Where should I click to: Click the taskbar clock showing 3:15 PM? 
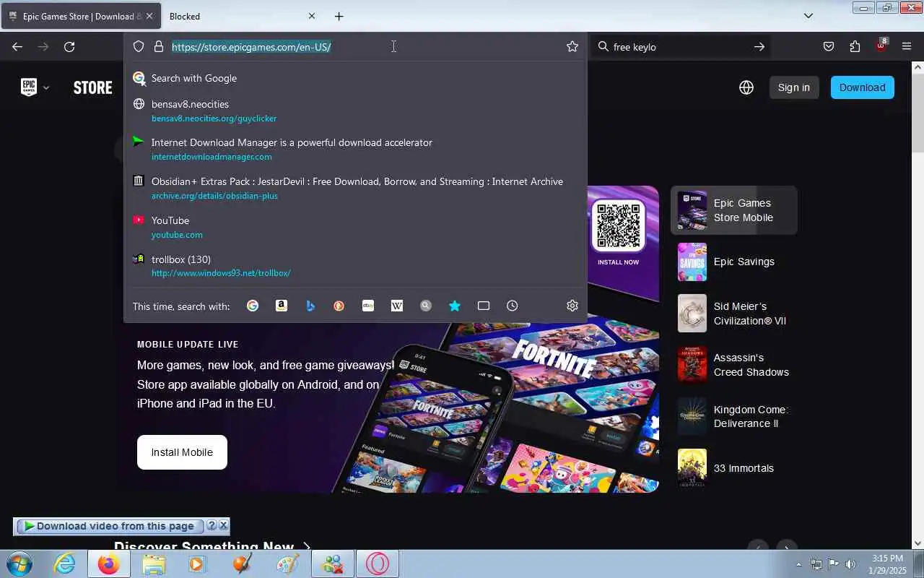pyautogui.click(x=887, y=564)
